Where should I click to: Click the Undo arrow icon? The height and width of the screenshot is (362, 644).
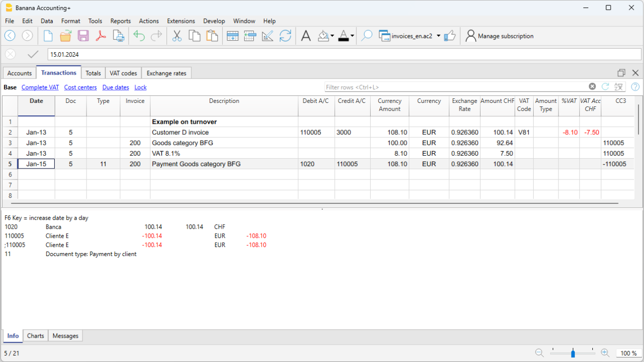click(139, 36)
